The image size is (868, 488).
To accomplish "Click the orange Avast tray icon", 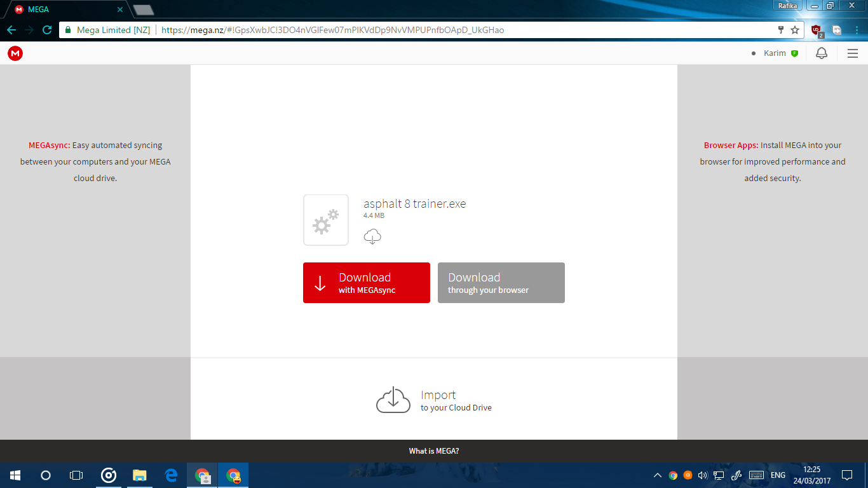I will pyautogui.click(x=688, y=475).
